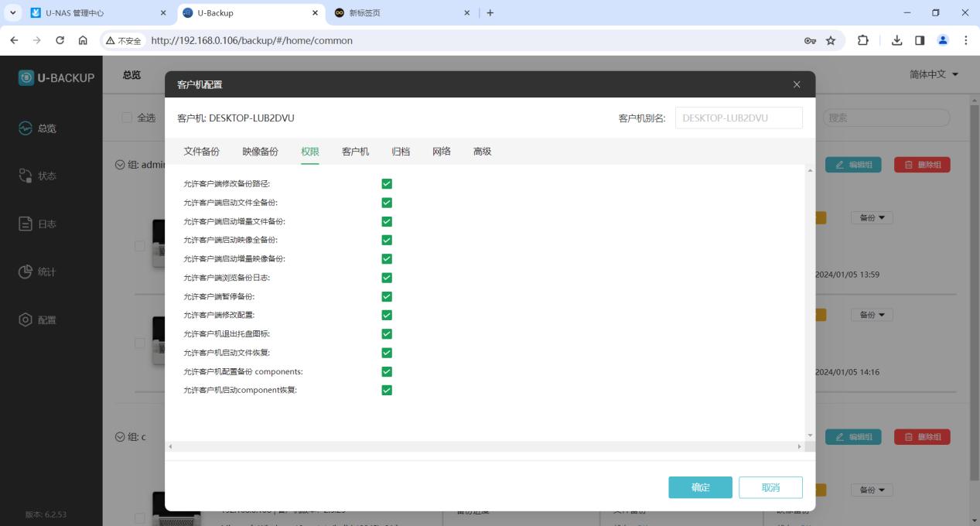This screenshot has height=526, width=980.
Task: Open the 日志 log sidebar icon
Action: point(26,224)
